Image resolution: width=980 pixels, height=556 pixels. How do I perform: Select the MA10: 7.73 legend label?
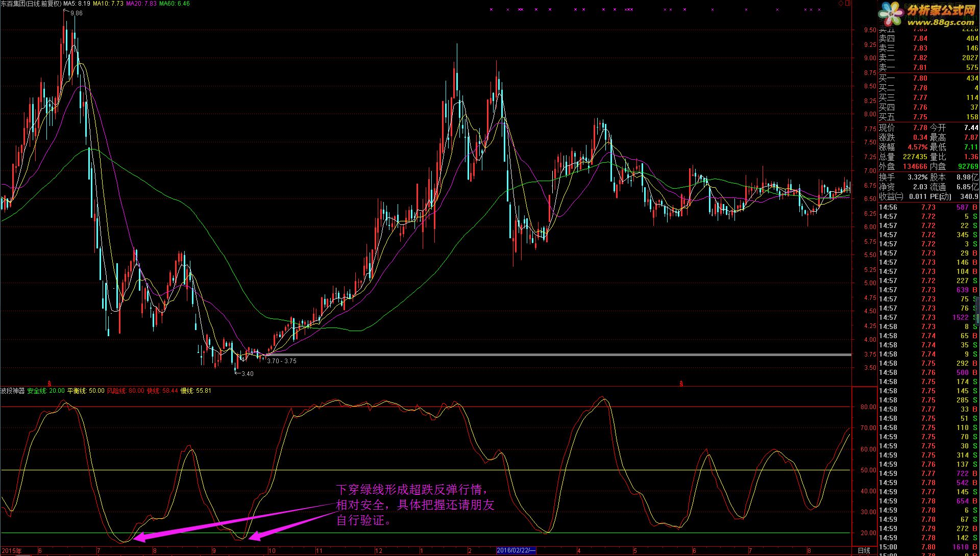coord(108,4)
